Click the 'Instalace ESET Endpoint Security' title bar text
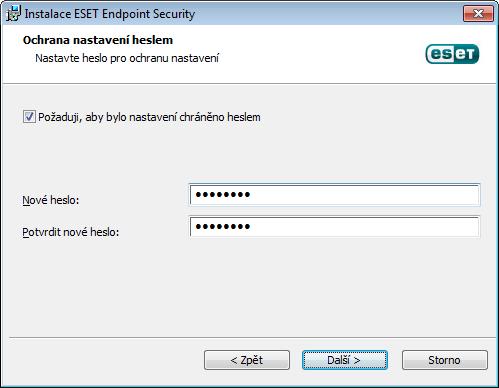Viewport: 499px width, 388px height. tap(110, 14)
